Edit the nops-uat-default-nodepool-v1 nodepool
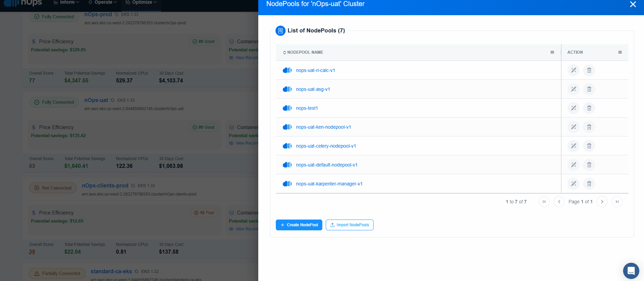Image resolution: width=644 pixels, height=281 pixels. [x=573, y=165]
